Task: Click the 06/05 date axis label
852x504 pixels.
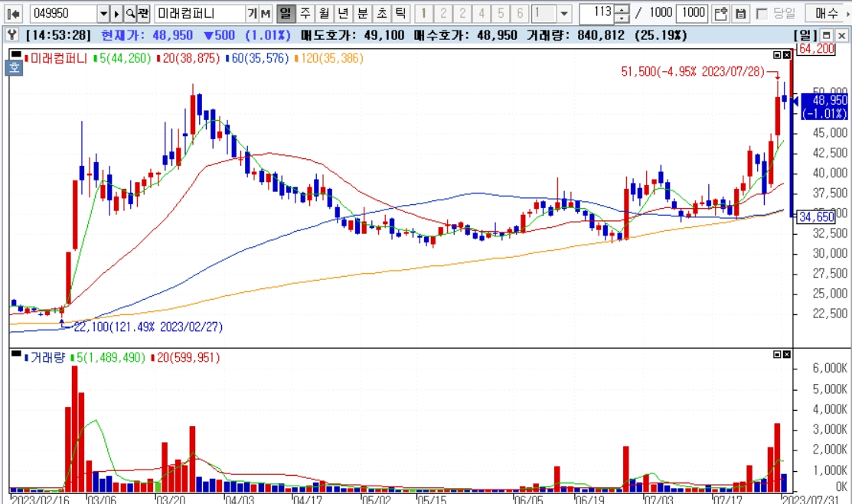Action: (528, 499)
